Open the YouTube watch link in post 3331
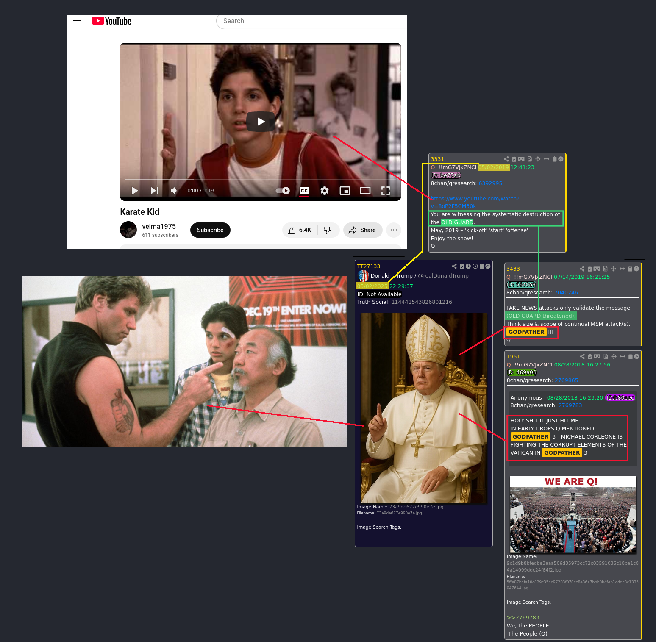This screenshot has width=656, height=644. tap(475, 202)
